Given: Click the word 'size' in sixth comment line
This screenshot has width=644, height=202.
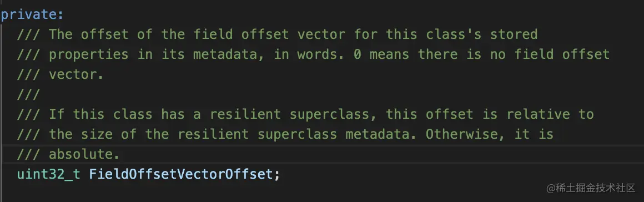Looking at the screenshot, I should click(x=97, y=134).
